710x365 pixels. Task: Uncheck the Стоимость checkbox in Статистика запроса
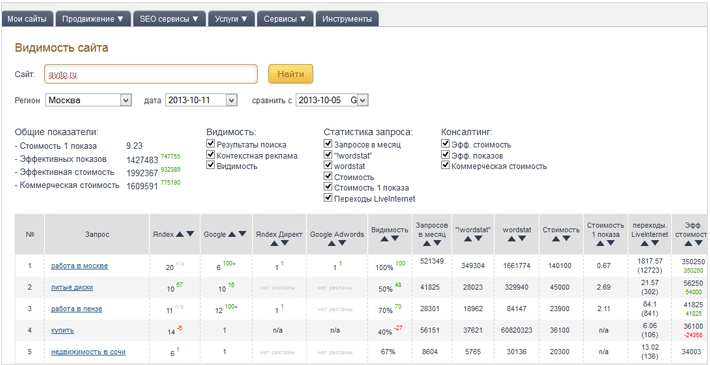(328, 177)
